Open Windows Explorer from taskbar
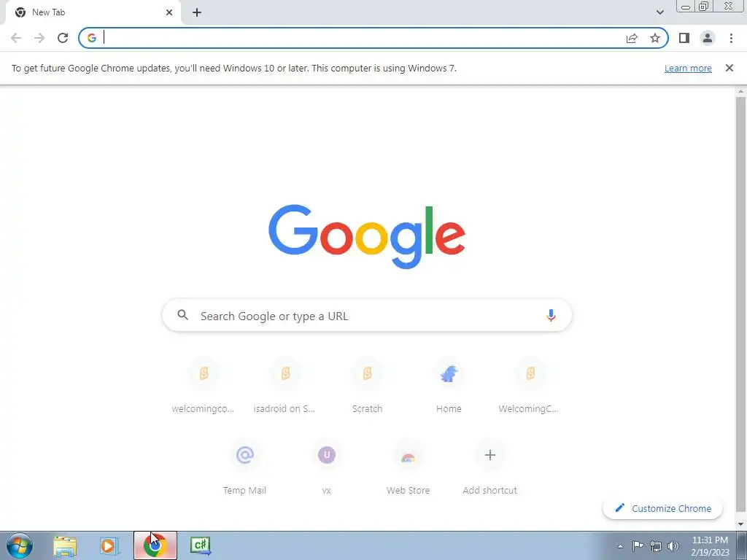Screen dimensions: 747x560 click(x=65, y=545)
